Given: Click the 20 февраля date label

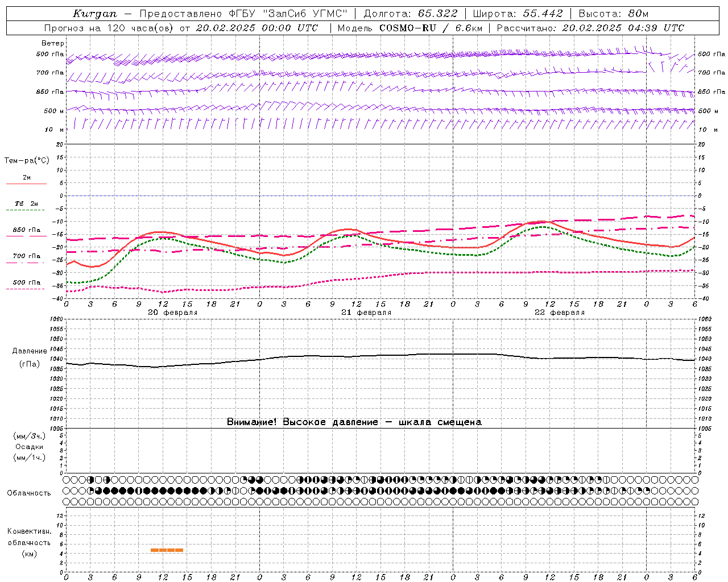Looking at the screenshot, I should (173, 313).
